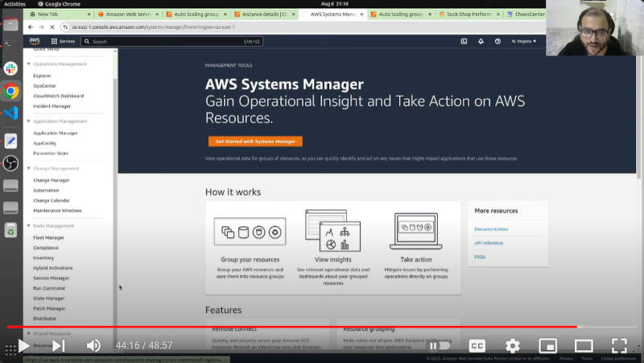Click View insights illustration
This screenshot has height=363, width=644.
333,230
